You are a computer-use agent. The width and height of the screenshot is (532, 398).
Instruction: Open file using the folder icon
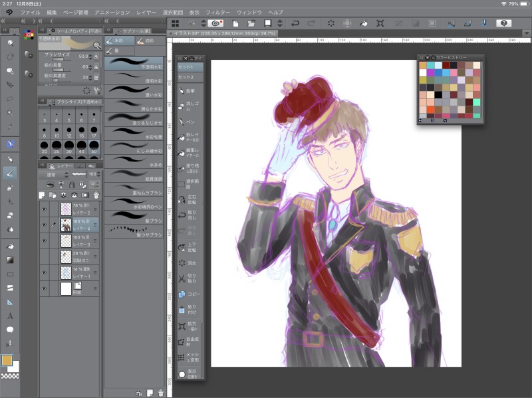(251, 23)
